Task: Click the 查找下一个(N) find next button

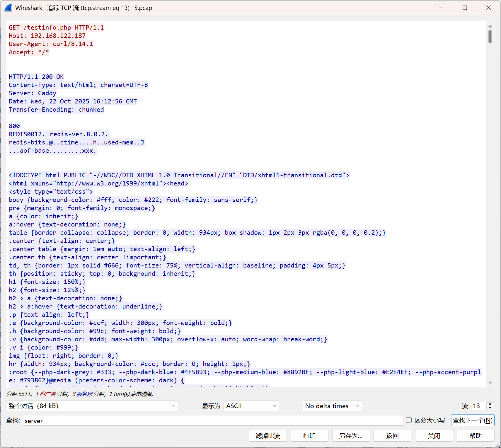Action: pos(473,420)
